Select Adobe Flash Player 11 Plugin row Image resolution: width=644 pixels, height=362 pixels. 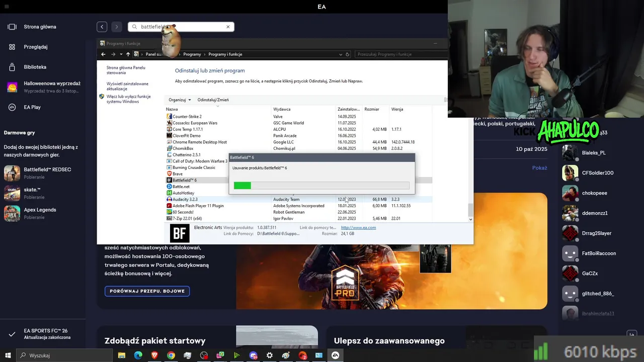click(x=298, y=206)
